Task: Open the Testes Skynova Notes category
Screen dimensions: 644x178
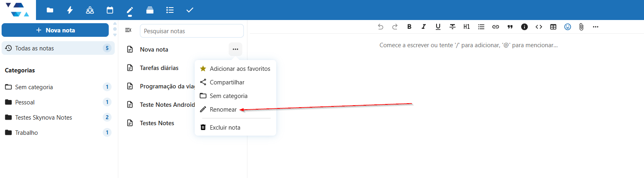Action: pyautogui.click(x=44, y=118)
